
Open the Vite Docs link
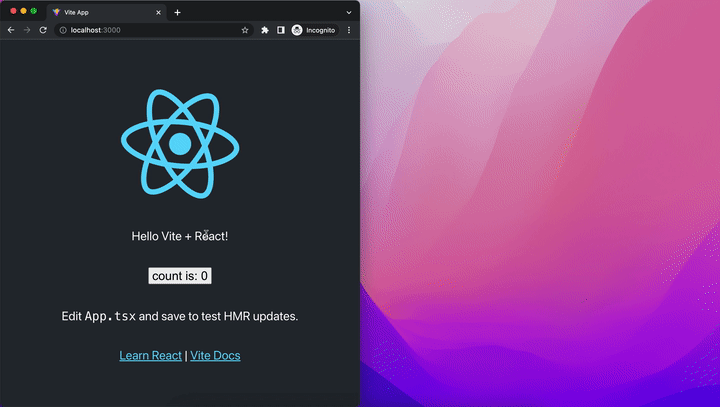tap(215, 356)
